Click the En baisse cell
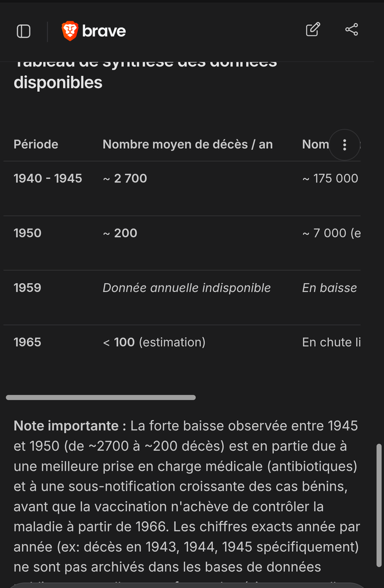This screenshot has height=588, width=384. coord(329,288)
